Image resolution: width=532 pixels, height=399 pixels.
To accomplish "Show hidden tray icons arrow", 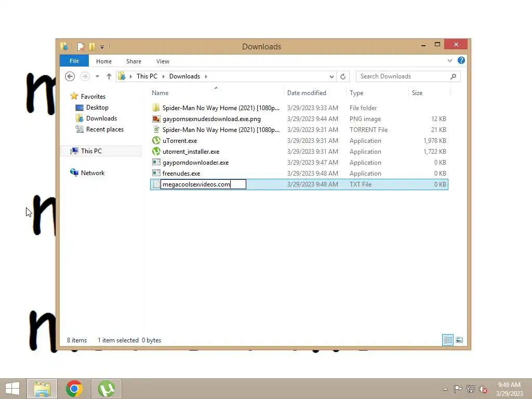I will point(445,389).
